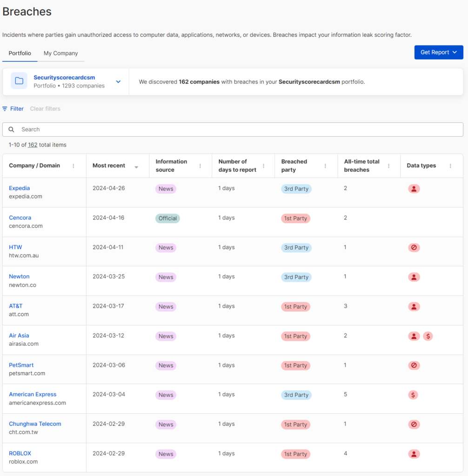The width and height of the screenshot is (468, 476).
Task: Click the blocked data icon in Chunghwa Telecom row
Action: click(414, 424)
